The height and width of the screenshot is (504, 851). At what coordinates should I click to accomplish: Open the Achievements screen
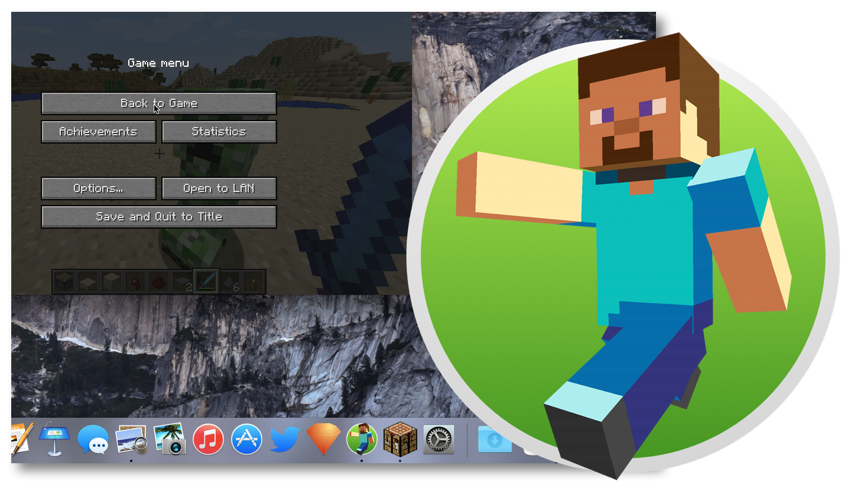(99, 132)
